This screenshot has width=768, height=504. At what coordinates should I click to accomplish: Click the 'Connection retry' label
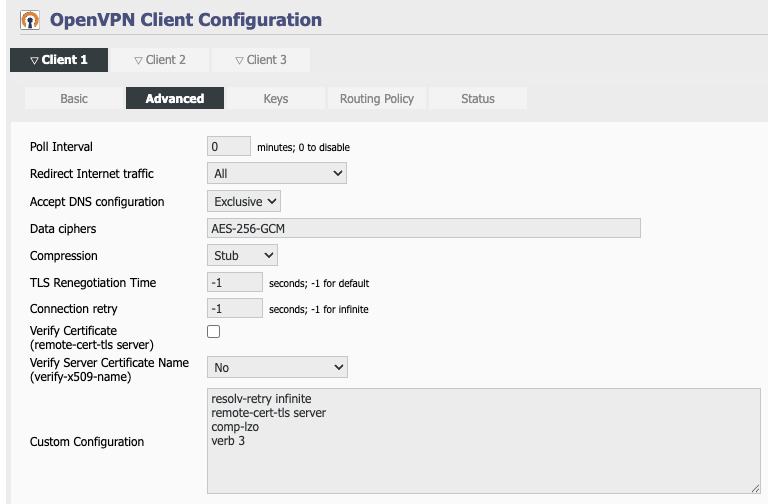click(73, 309)
